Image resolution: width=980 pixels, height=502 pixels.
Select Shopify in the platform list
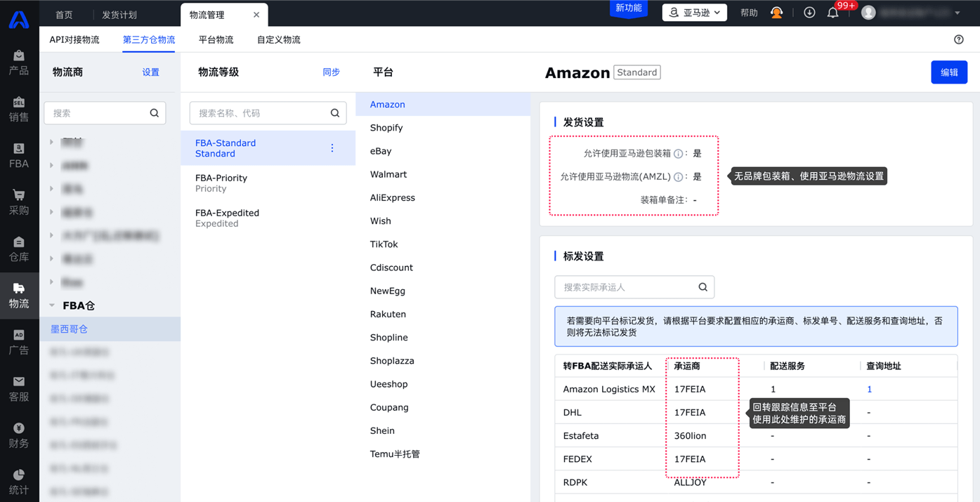tap(386, 128)
